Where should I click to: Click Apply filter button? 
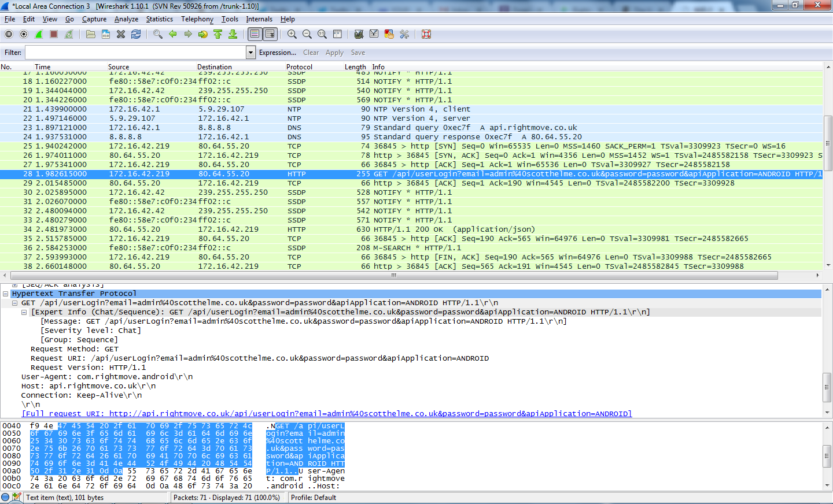[334, 53]
